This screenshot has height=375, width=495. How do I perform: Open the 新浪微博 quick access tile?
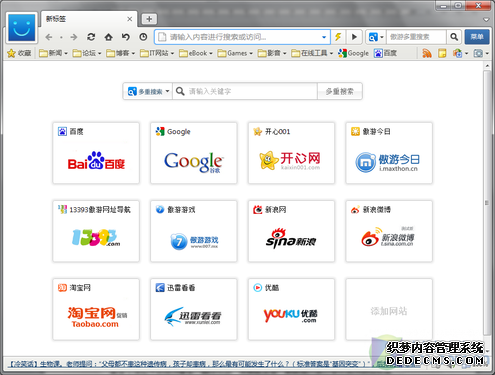coord(389,231)
